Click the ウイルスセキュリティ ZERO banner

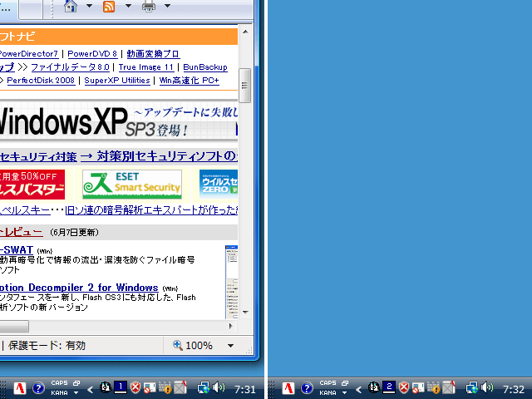point(219,185)
